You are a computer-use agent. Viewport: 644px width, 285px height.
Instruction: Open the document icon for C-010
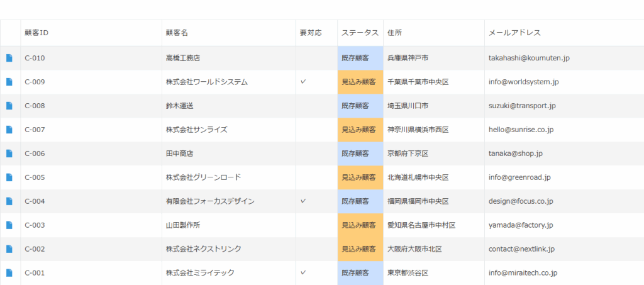point(9,58)
